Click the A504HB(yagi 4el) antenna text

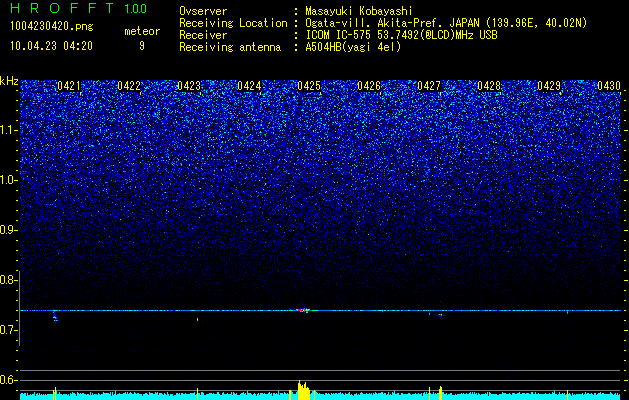pos(353,47)
